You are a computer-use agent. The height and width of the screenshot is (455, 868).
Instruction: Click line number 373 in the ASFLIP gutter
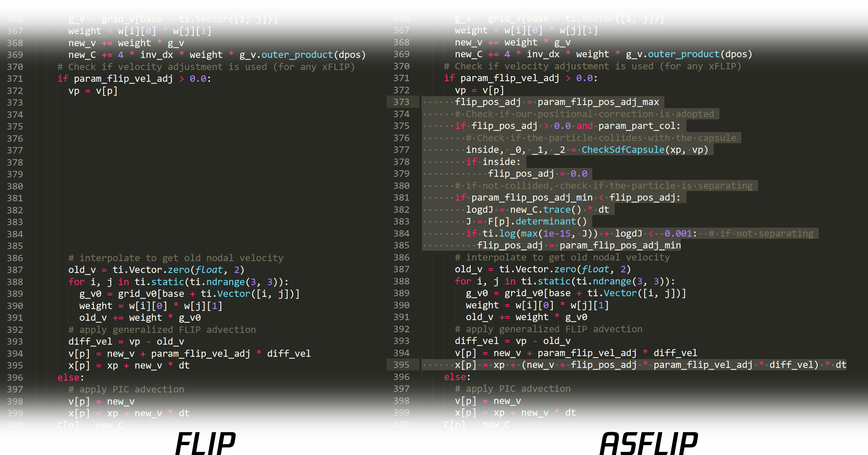pyautogui.click(x=401, y=102)
